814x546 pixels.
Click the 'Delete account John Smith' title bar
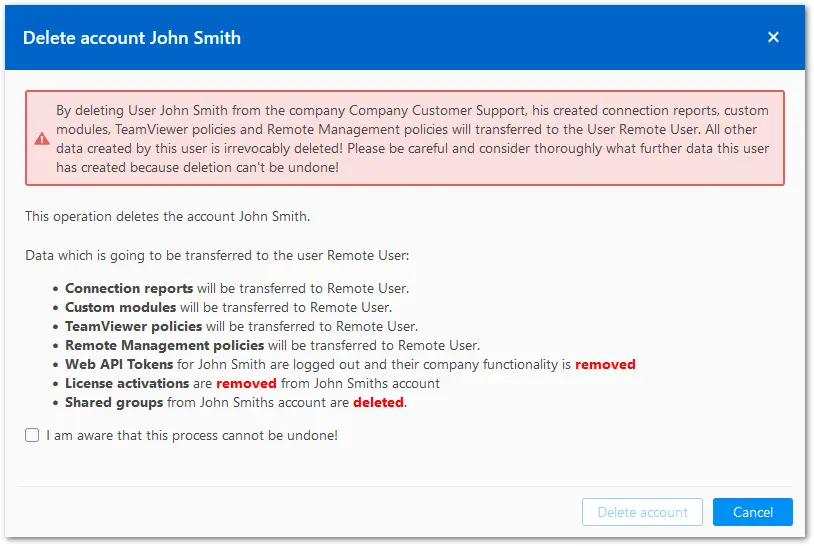[405, 37]
